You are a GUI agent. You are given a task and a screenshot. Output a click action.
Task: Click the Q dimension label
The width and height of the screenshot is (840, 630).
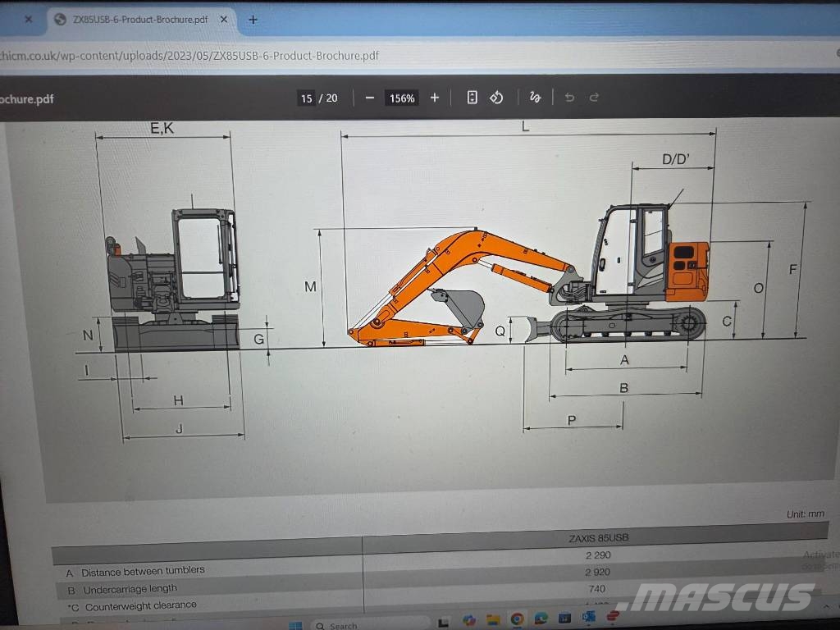[x=500, y=331]
